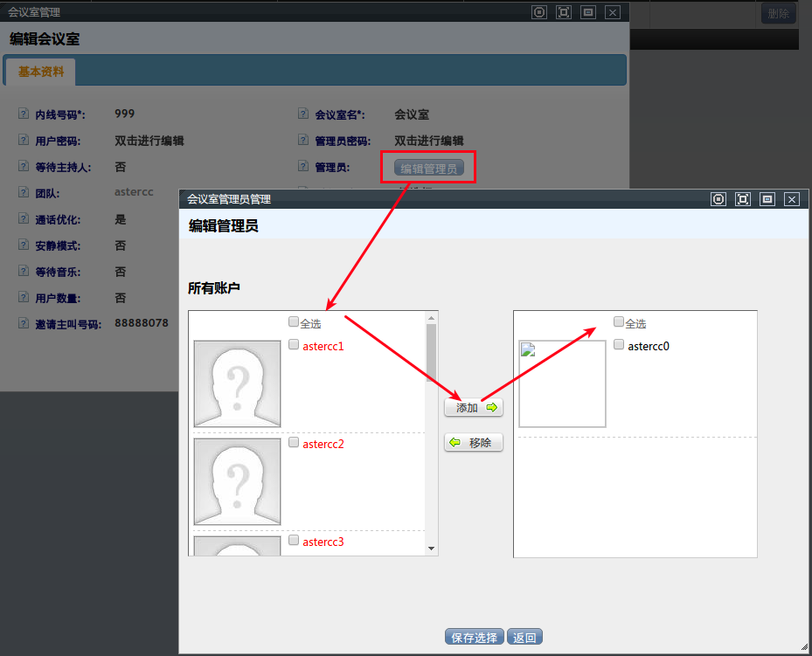This screenshot has width=812, height=656.
Task: Click the 编辑管理员 button
Action: click(x=428, y=168)
